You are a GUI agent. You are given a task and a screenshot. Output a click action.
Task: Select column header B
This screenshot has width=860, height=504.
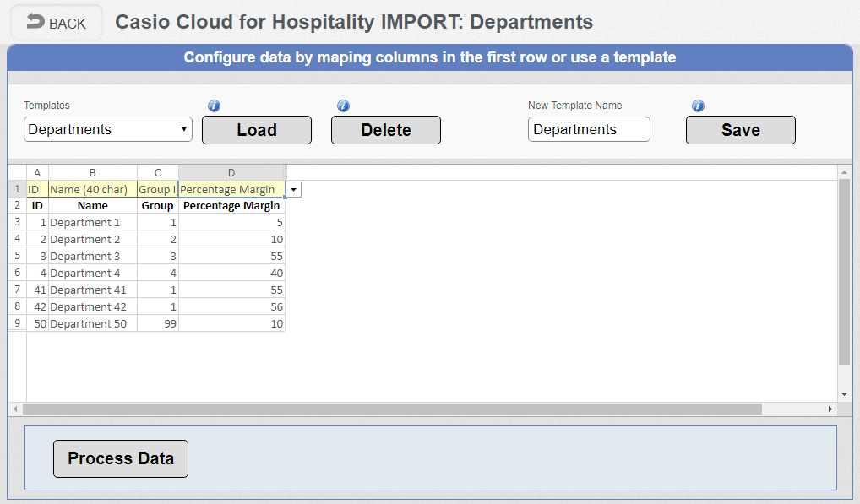(x=93, y=172)
